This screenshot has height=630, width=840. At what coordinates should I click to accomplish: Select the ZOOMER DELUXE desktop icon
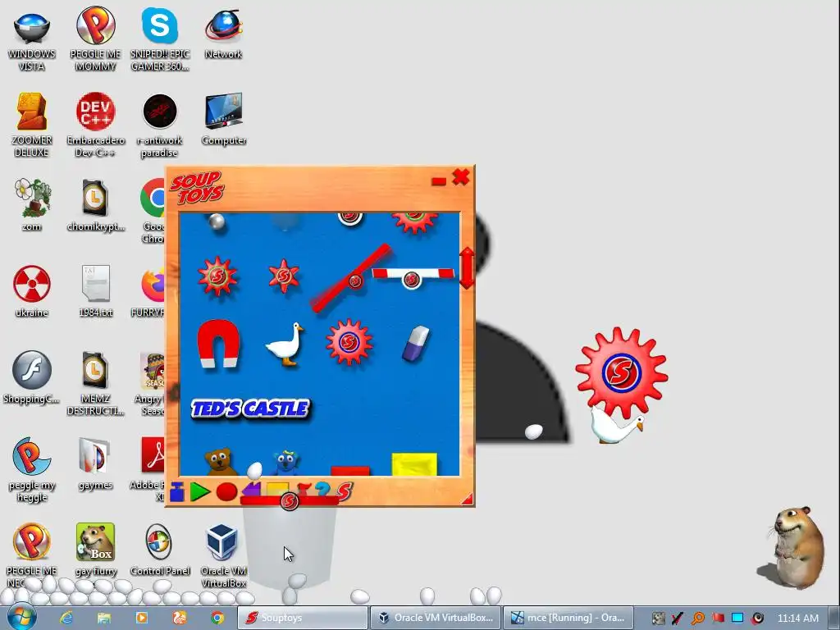click(x=32, y=126)
